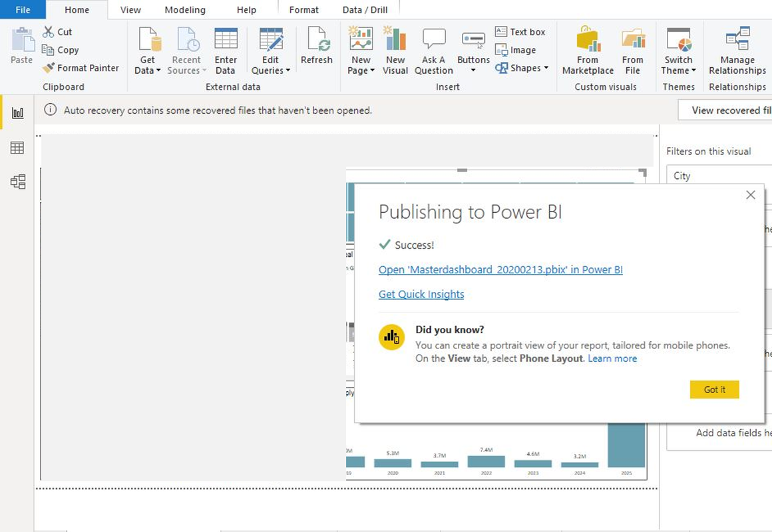772x532 pixels.
Task: Switch to Data view in sidebar
Action: [17, 148]
